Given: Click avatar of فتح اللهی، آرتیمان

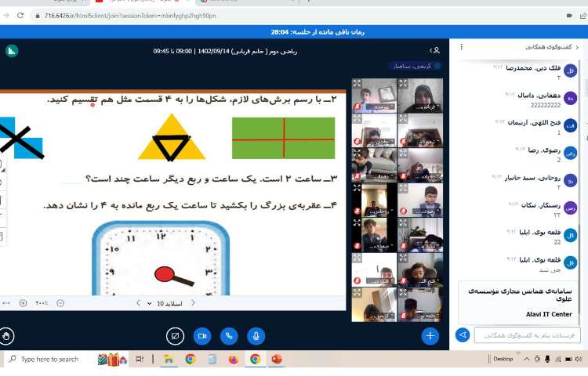Looking at the screenshot, I should pyautogui.click(x=570, y=125).
